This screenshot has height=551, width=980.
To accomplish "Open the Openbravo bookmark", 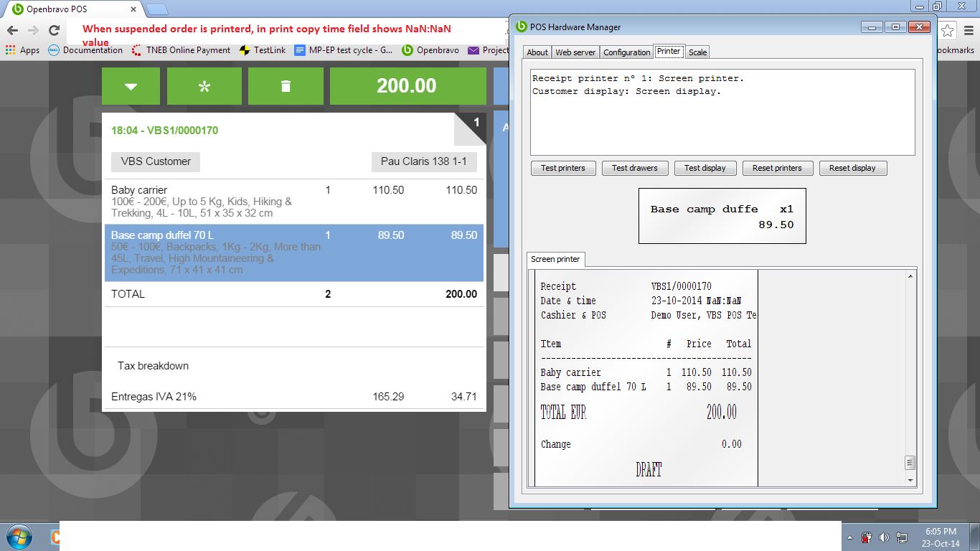I will tap(430, 50).
